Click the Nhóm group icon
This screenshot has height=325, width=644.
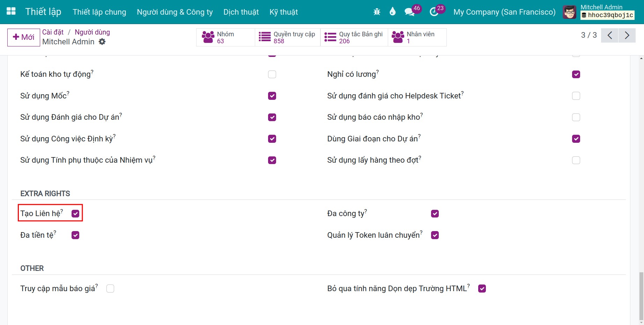[208, 37]
